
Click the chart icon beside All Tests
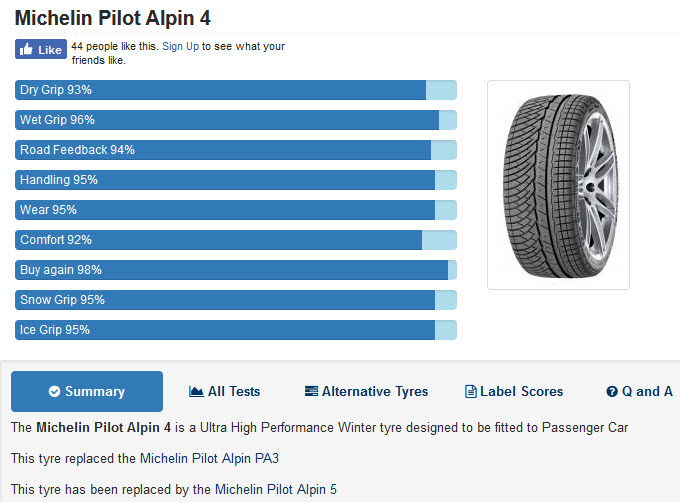[196, 391]
